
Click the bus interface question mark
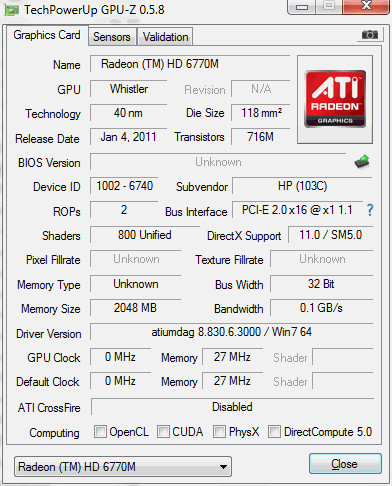370,210
